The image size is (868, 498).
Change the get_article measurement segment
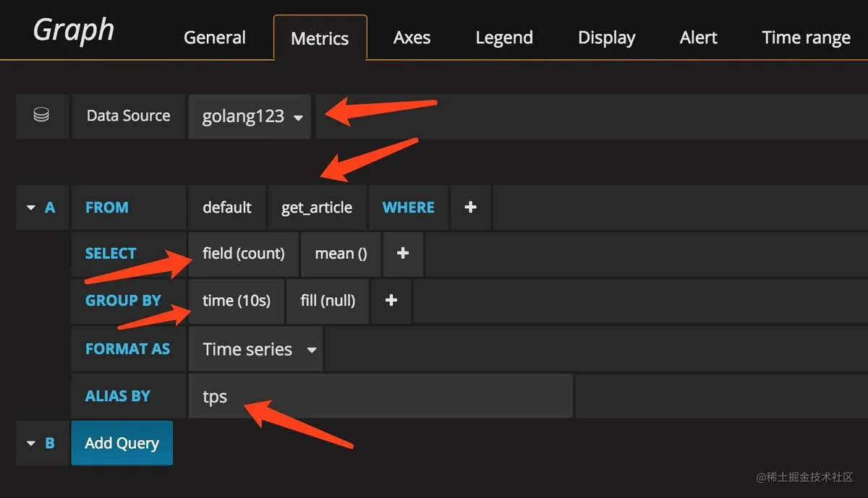coord(317,207)
